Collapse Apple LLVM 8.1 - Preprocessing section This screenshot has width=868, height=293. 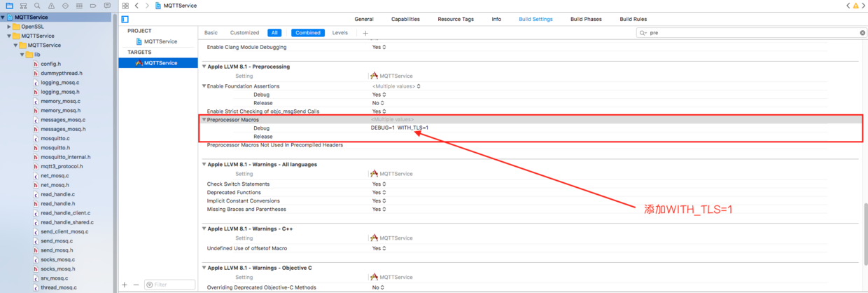204,67
